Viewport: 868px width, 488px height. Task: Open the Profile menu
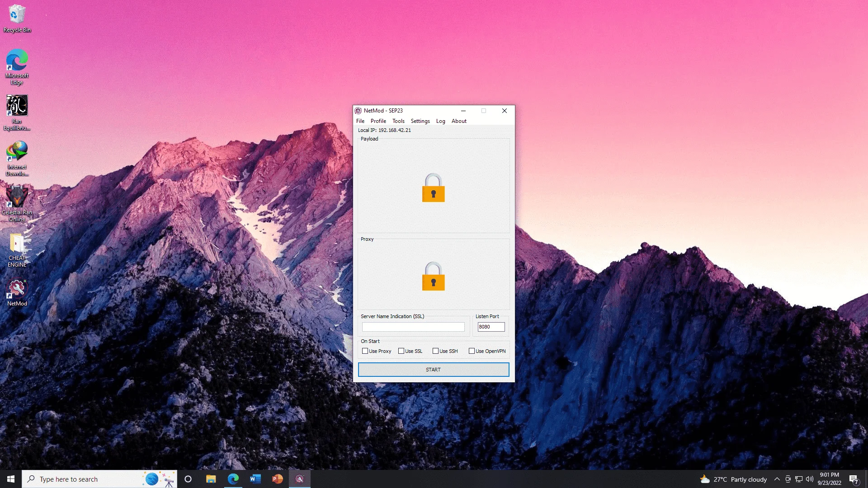click(378, 121)
